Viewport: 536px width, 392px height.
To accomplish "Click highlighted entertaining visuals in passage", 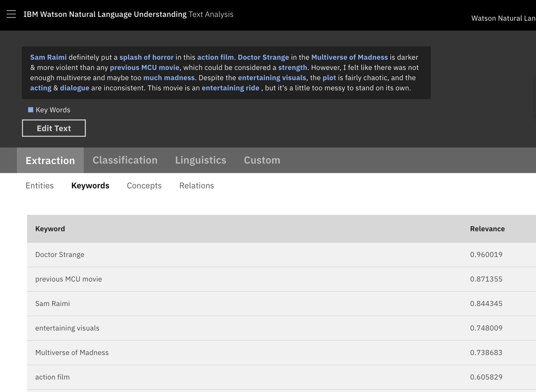I will [272, 78].
